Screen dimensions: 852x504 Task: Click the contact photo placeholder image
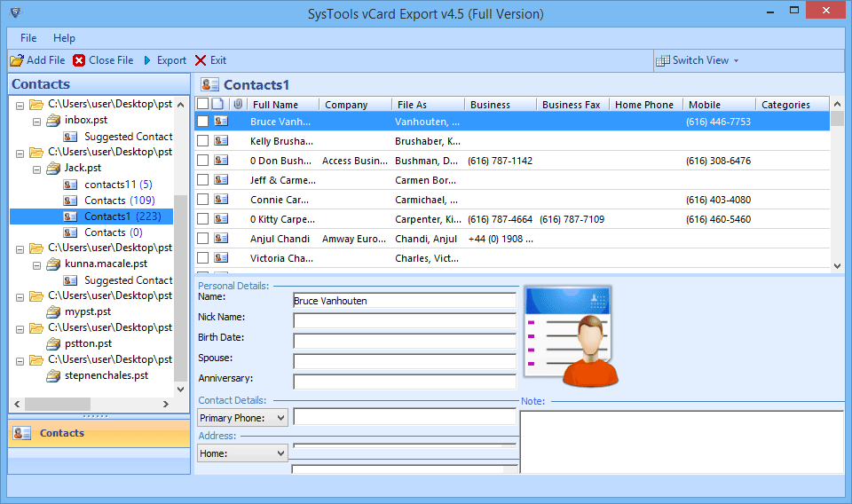[571, 336]
